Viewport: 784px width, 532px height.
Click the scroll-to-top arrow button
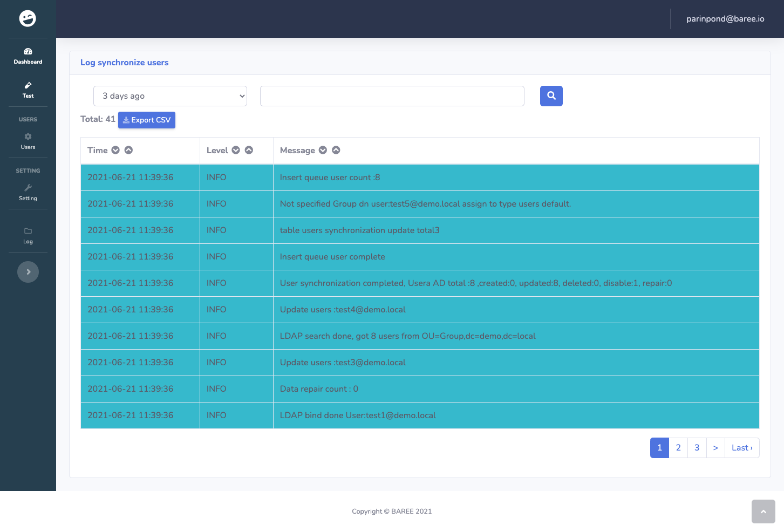(x=763, y=511)
